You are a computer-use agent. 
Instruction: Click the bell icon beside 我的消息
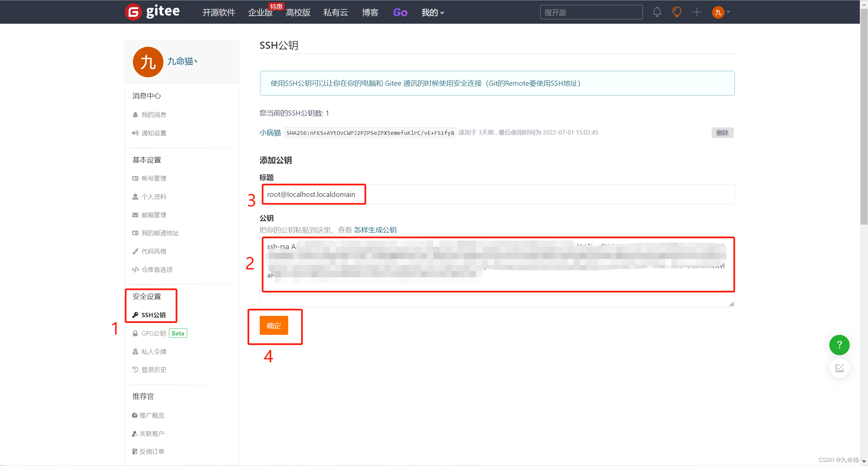(x=135, y=115)
